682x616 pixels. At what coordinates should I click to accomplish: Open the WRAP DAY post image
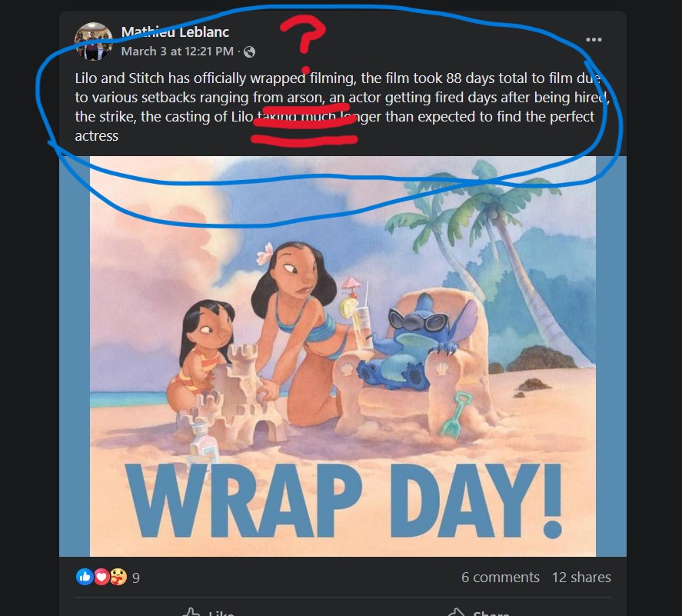(x=343, y=356)
